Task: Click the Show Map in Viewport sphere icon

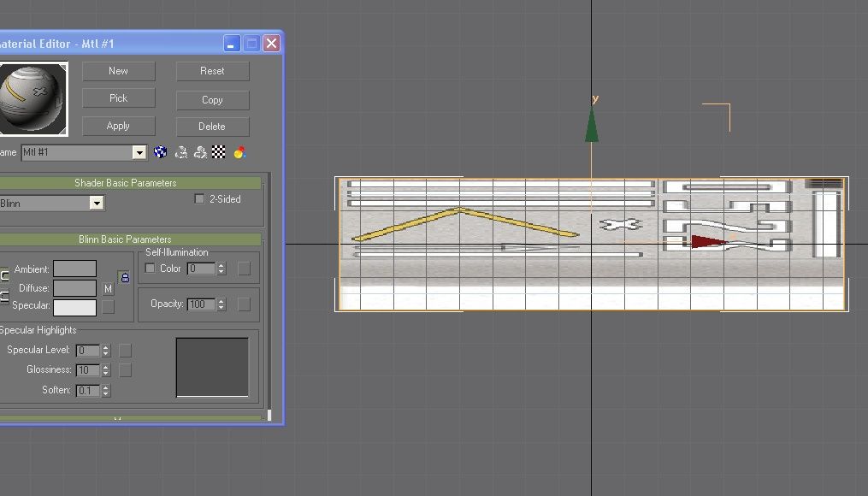Action: [160, 152]
